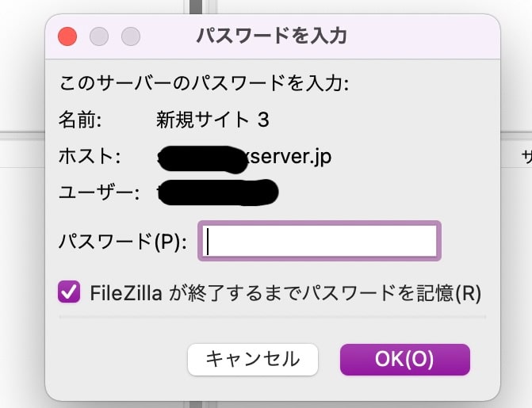Click into the パスワード(P) input field
Viewport: 532px width, 408px height.
pyautogui.click(x=320, y=241)
